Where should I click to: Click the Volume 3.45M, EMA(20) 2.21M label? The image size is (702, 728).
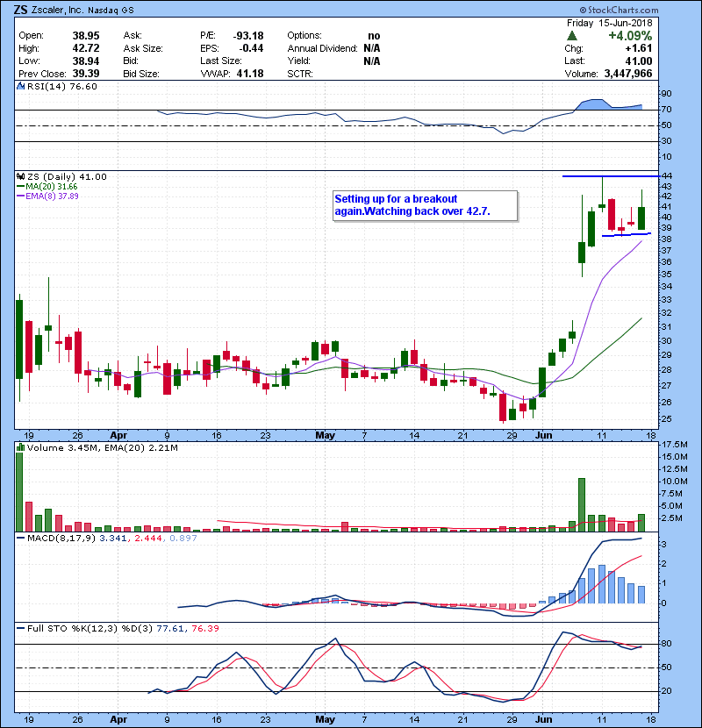102,448
